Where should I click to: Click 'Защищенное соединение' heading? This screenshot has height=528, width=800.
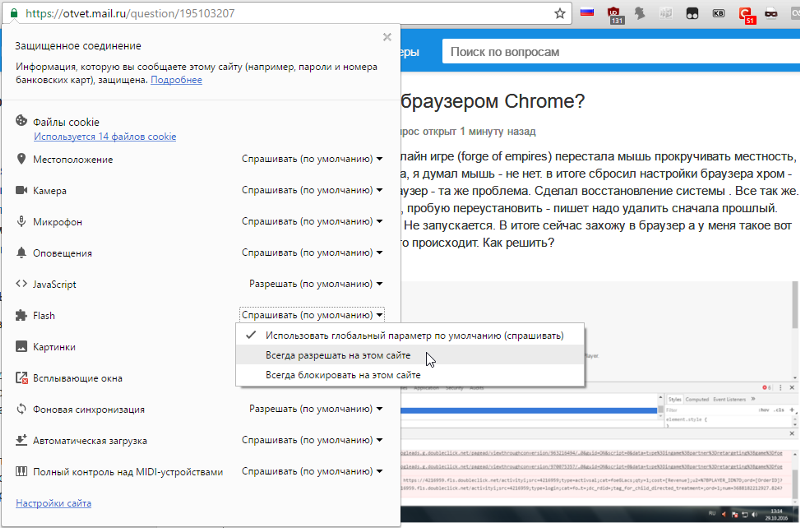point(78,46)
